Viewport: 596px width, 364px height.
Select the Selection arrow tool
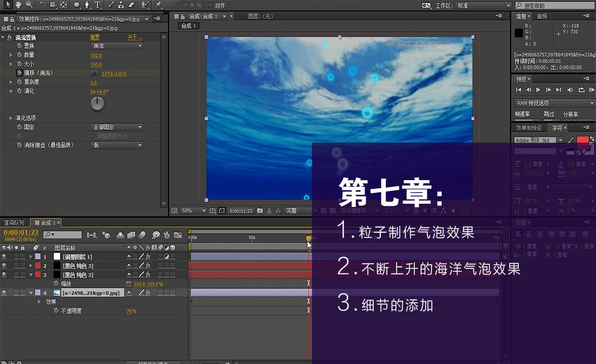point(8,5)
